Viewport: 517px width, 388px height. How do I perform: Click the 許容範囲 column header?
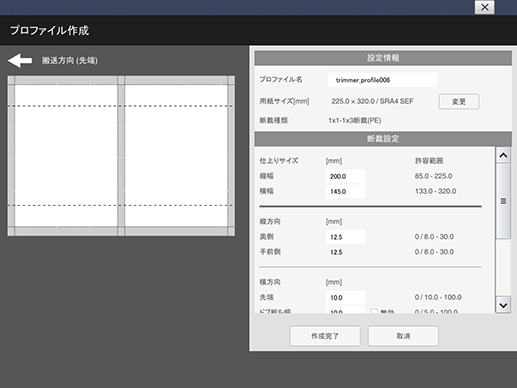(x=429, y=161)
